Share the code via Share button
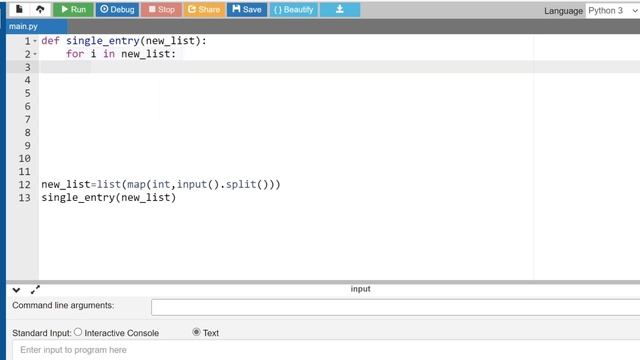This screenshot has width=640, height=360. coord(204,9)
